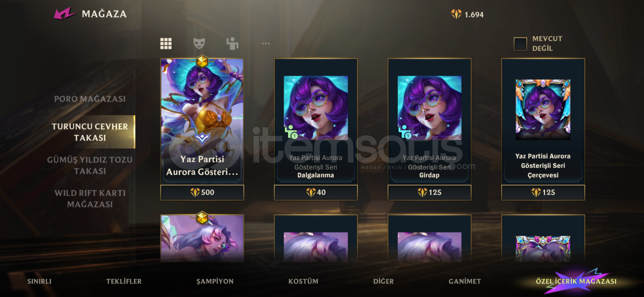644x297 pixels.
Task: Switch to the Şampiyon tab
Action: 215,281
